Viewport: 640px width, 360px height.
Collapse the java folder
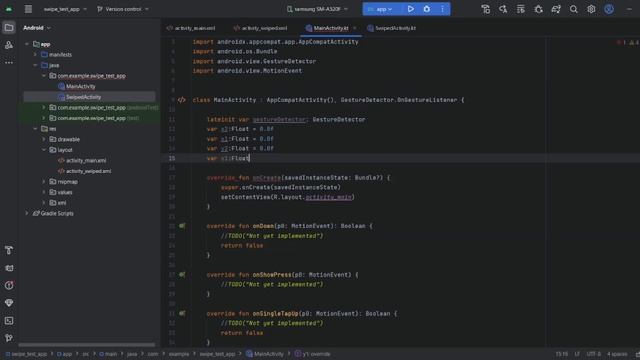click(x=36, y=65)
